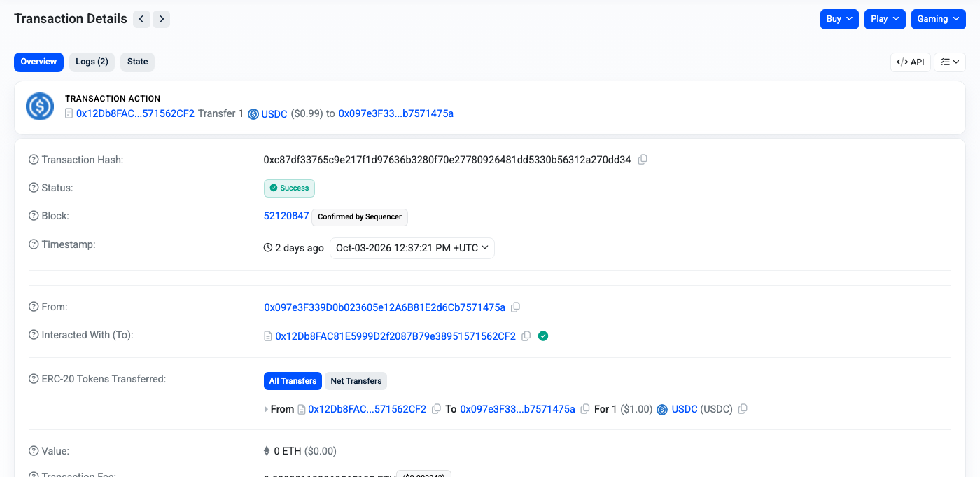Open From address 0x097e3F339D0b...
This screenshot has width=980, height=477.
[384, 307]
